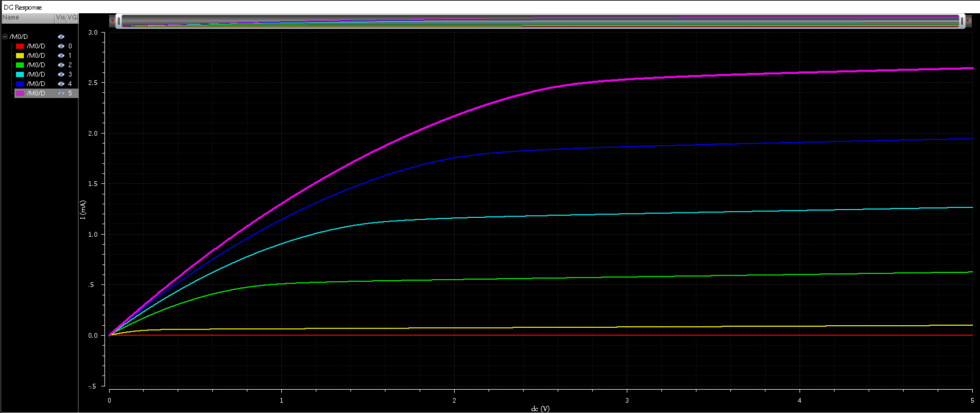Click the eye icon for blue VGS 4 trace
The width and height of the screenshot is (980, 413).
click(x=61, y=84)
